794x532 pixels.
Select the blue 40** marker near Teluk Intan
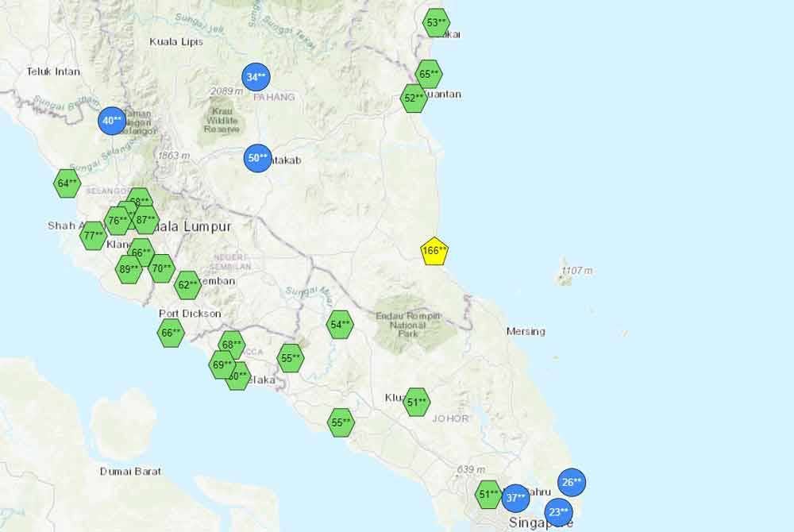(111, 121)
